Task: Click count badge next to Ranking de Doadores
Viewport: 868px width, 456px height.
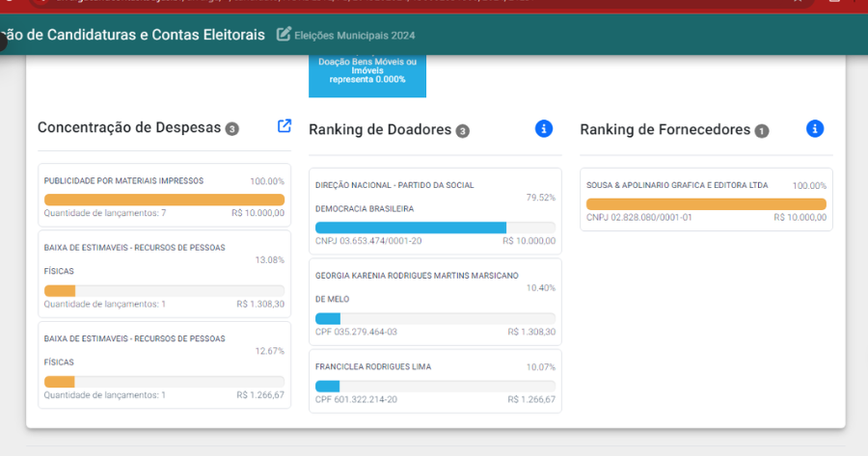Action: point(462,131)
